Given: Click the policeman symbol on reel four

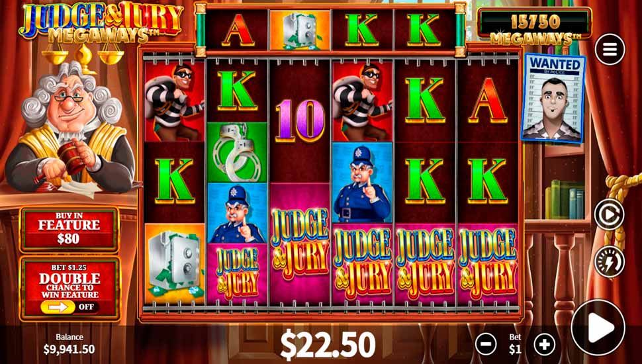Looking at the screenshot, I should coord(362,183).
